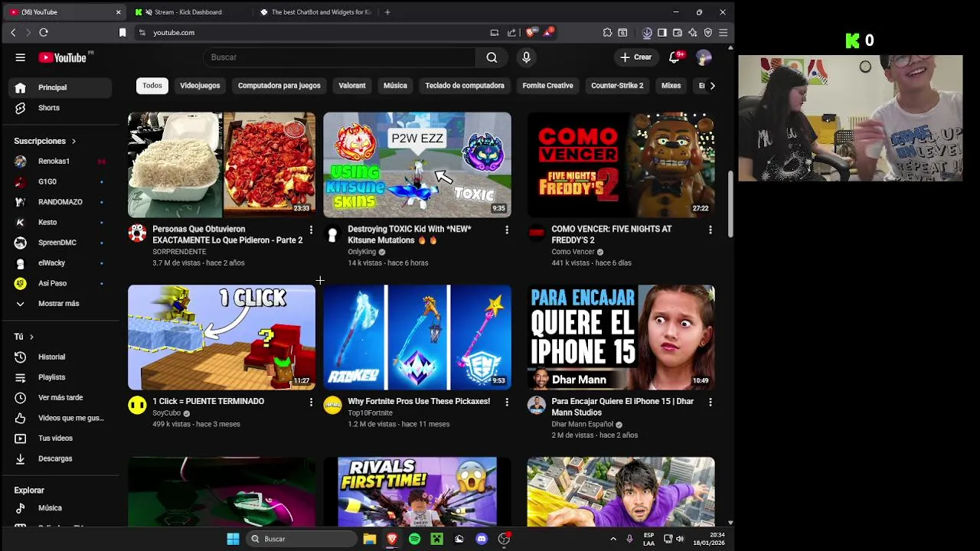This screenshot has height=551, width=980.
Task: Open Principal in the sidebar
Action: click(61, 87)
